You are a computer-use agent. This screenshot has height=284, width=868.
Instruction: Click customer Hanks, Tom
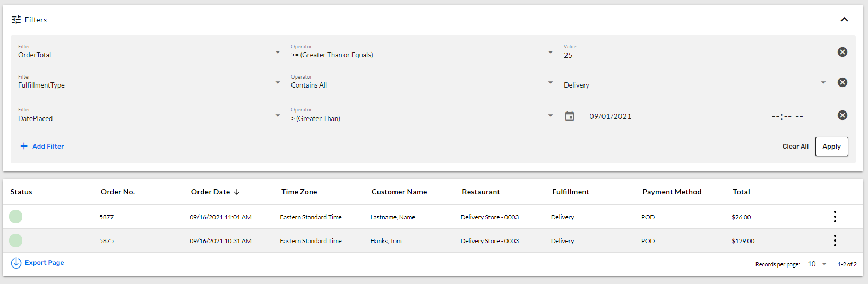(x=386, y=241)
